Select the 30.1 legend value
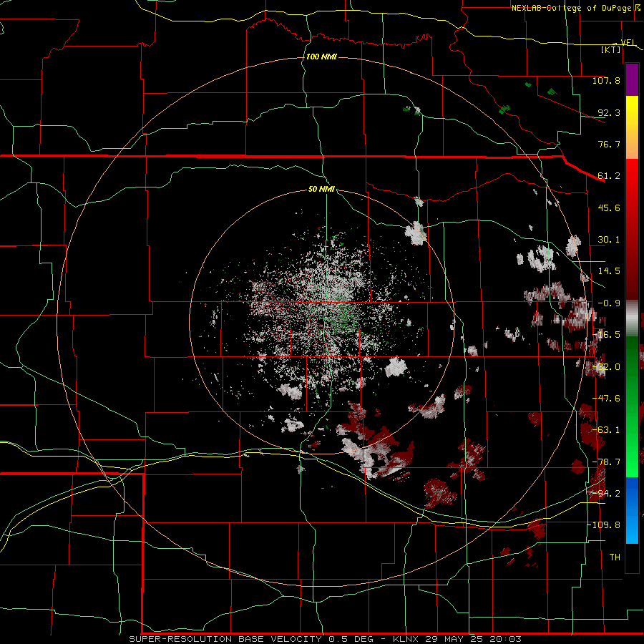Image resolution: width=644 pixels, height=644 pixels. [609, 240]
